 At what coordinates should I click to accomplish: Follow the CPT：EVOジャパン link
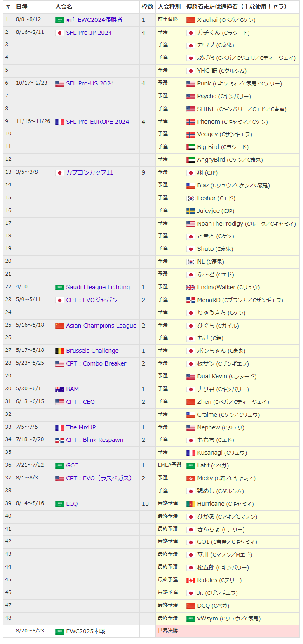coord(92,300)
